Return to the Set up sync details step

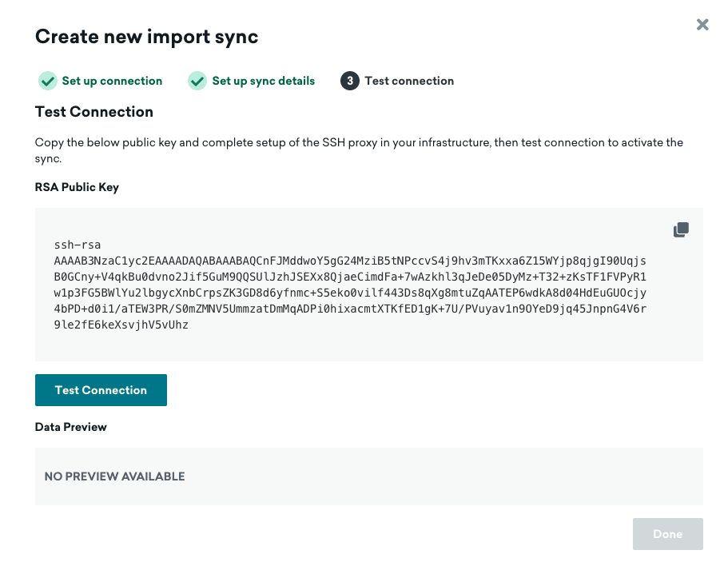(263, 81)
